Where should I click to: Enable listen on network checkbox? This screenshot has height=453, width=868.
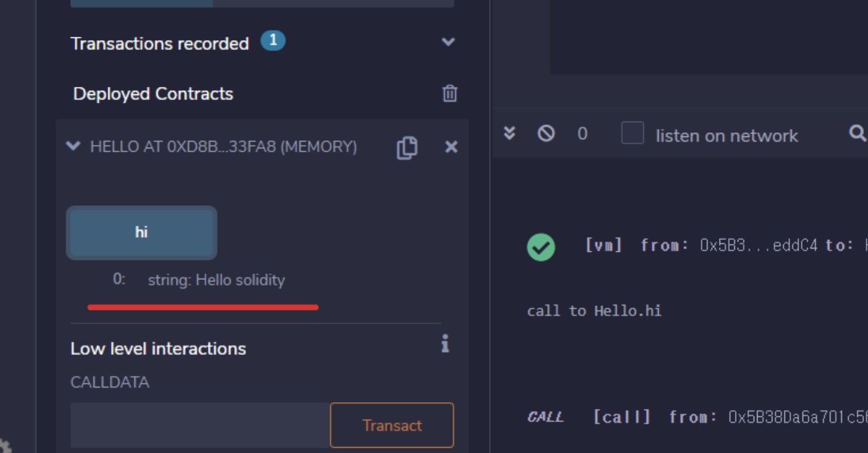point(633,133)
